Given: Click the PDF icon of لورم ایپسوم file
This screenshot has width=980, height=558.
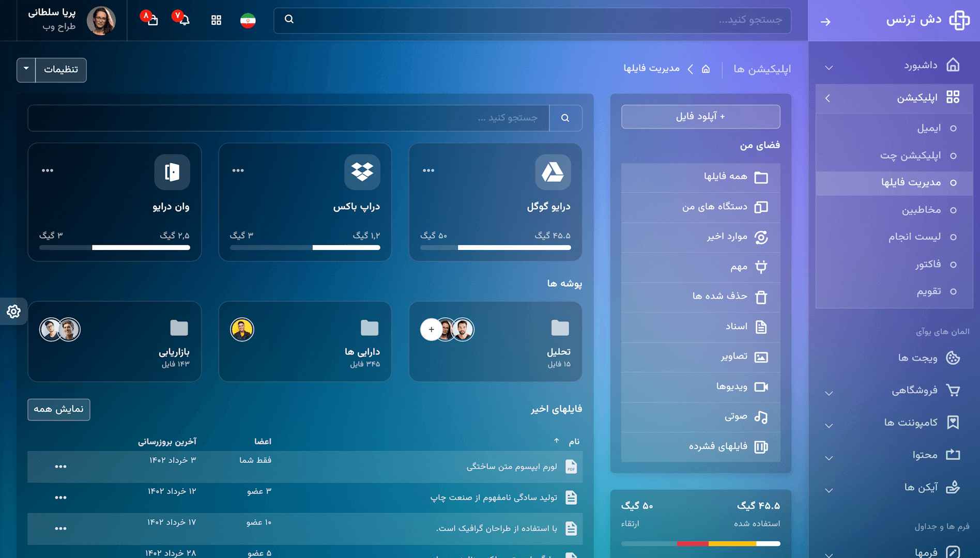Looking at the screenshot, I should [x=571, y=467].
